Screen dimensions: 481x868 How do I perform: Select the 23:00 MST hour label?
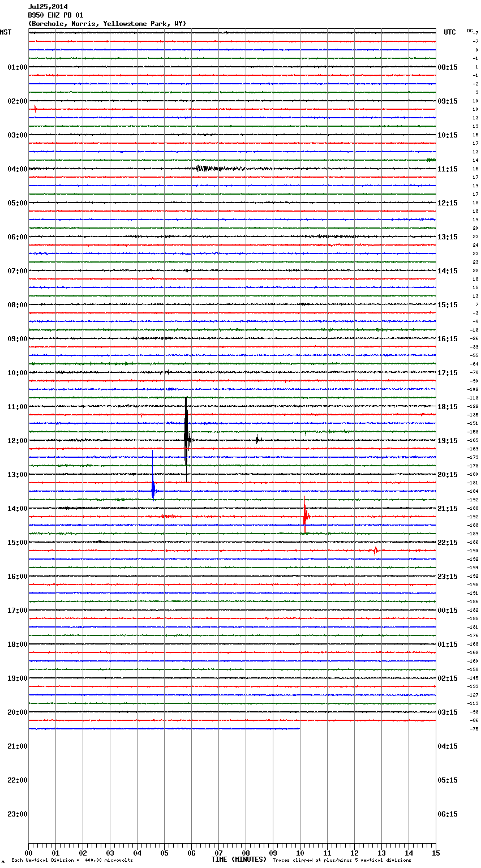tap(18, 814)
